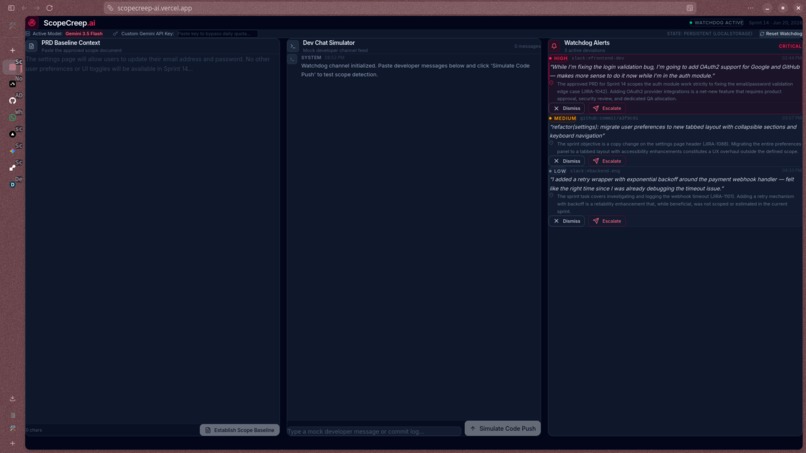Click the Gemini 3.5 Flash model label
806x453 pixels.
84,34
